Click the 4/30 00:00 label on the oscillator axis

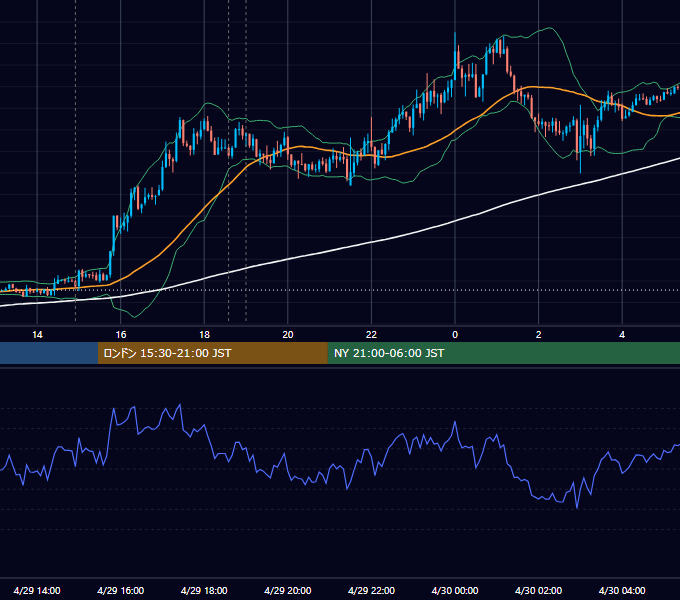point(455,590)
